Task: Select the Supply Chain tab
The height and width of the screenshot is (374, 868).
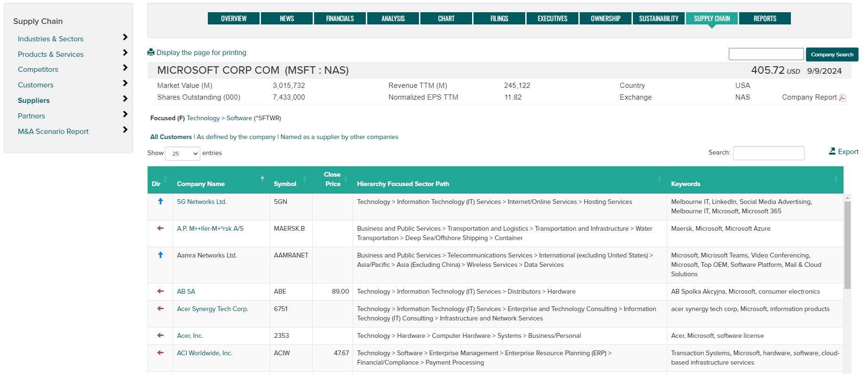Action: click(x=712, y=18)
